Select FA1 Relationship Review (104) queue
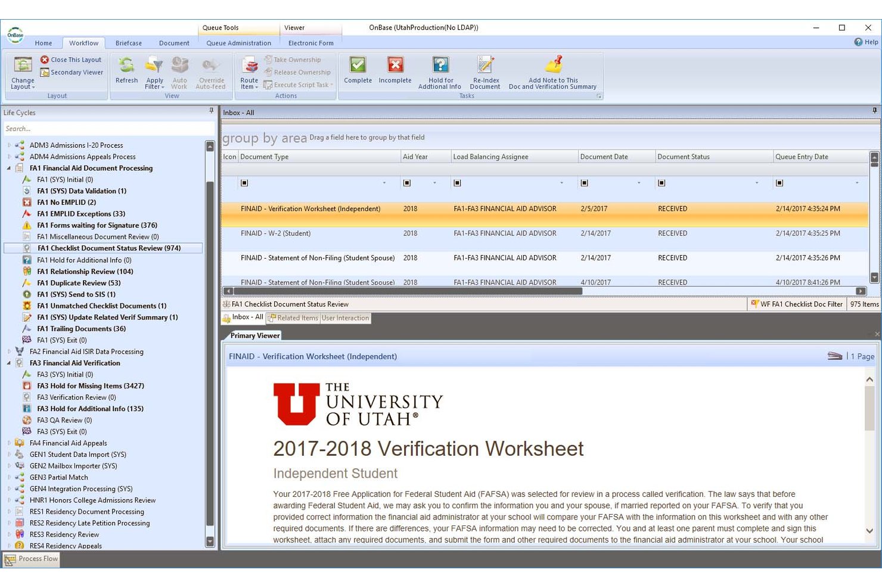This screenshot has width=882, height=588. (85, 271)
